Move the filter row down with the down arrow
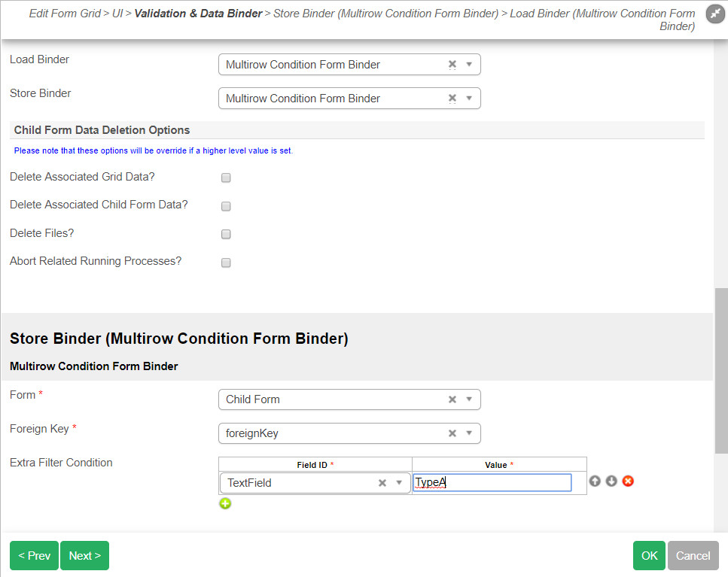 pyautogui.click(x=611, y=481)
